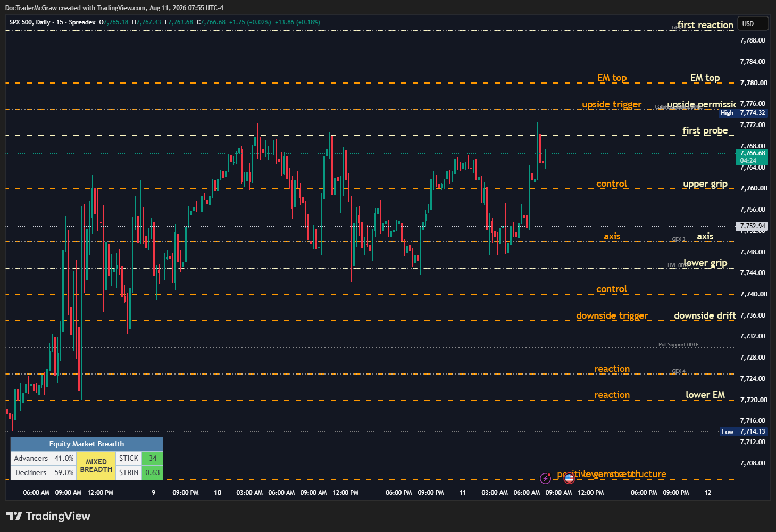This screenshot has height=532, width=776.
Task: Click the current price 7,766.68 countdown label
Action: pyautogui.click(x=752, y=157)
